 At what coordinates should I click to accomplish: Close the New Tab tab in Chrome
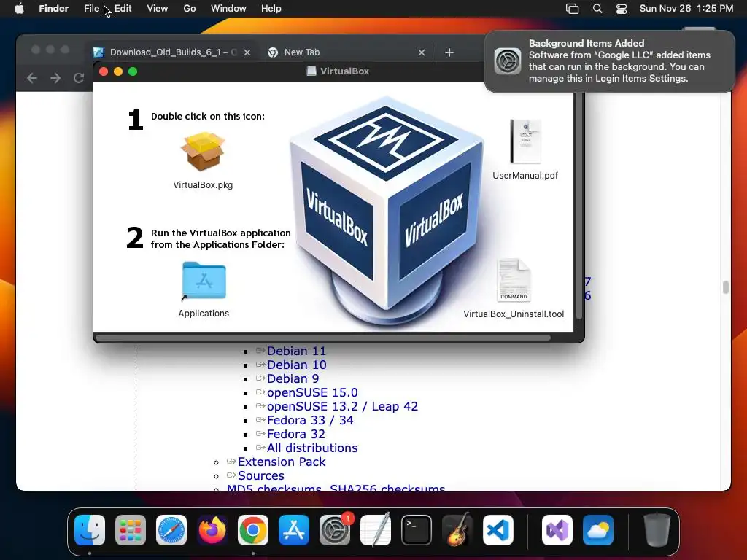[x=422, y=52]
